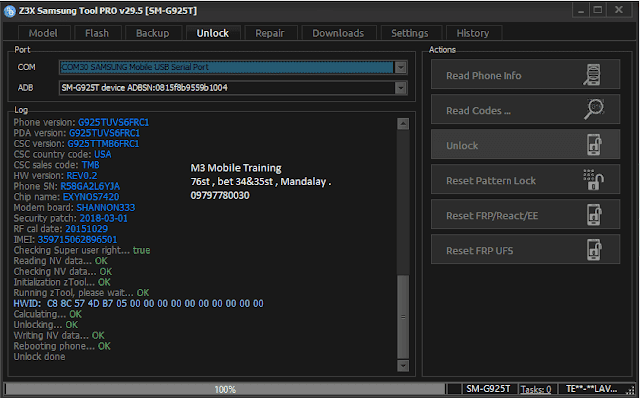The height and width of the screenshot is (398, 640).
Task: Go to the History tab
Action: (473, 33)
